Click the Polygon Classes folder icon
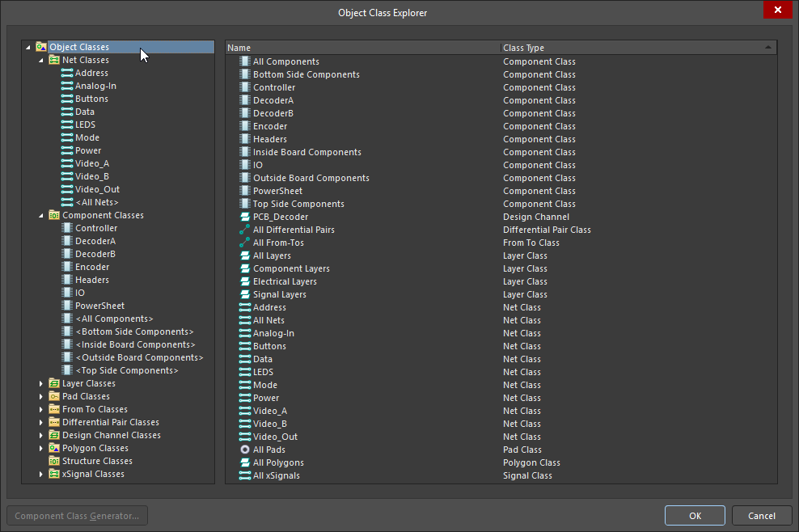The width and height of the screenshot is (799, 532). pos(54,448)
